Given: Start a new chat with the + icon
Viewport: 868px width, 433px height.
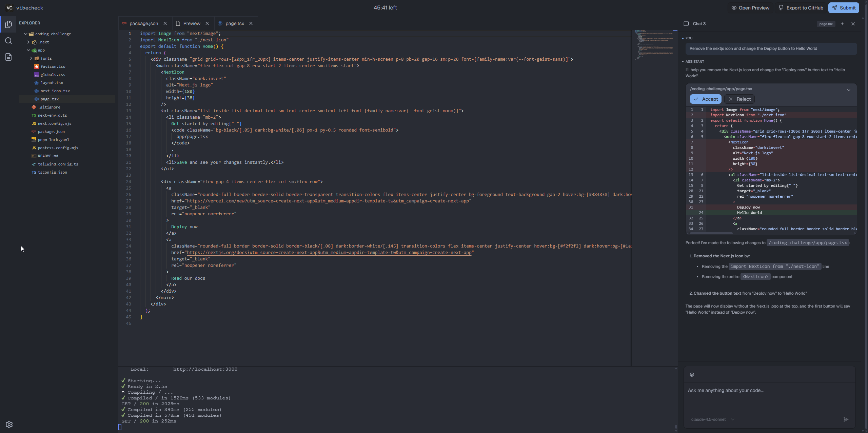Looking at the screenshot, I should 842,24.
